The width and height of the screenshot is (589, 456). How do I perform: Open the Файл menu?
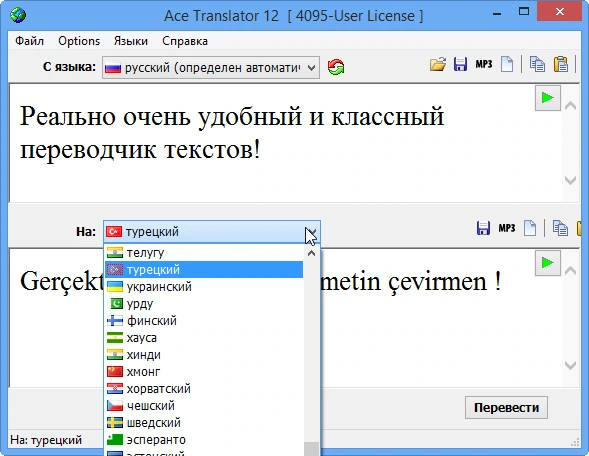tap(29, 41)
